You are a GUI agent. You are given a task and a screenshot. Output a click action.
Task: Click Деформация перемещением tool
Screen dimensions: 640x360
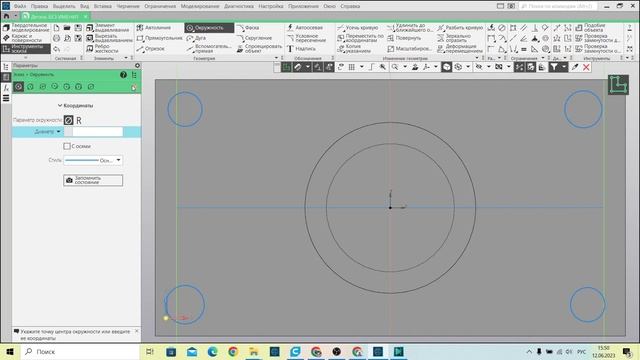[x=460, y=49]
